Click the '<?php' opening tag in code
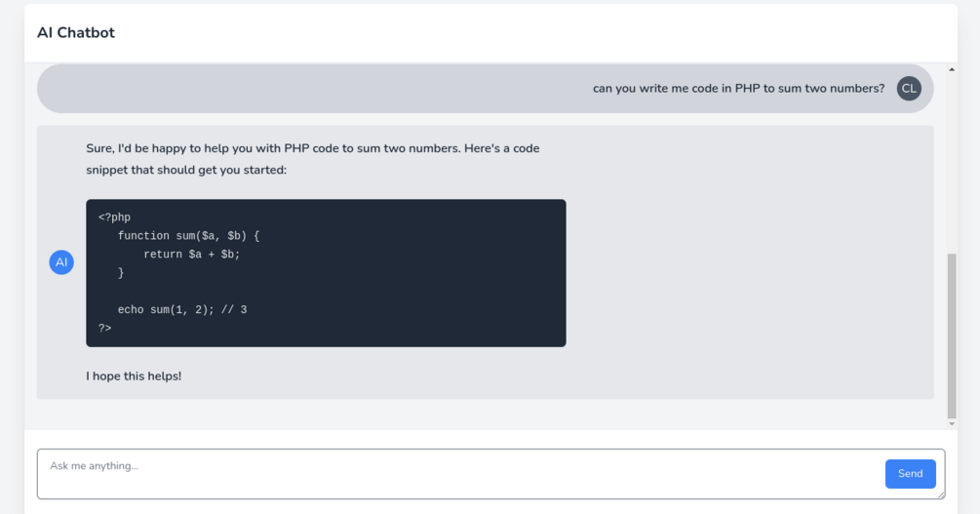The width and height of the screenshot is (980, 514). [114, 217]
